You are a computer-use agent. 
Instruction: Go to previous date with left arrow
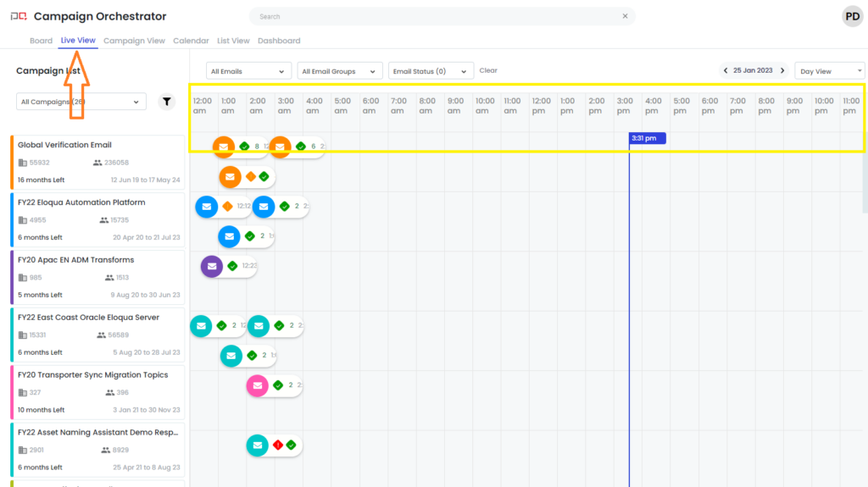click(x=726, y=71)
